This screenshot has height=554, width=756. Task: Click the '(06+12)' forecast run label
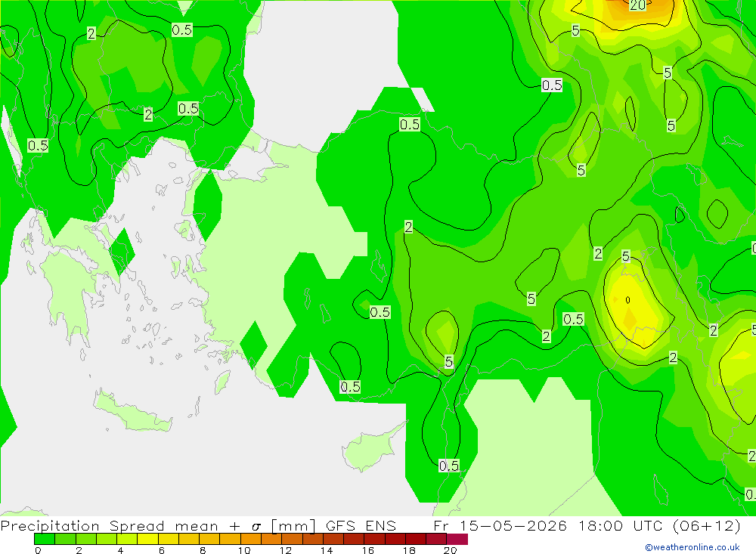pos(706,525)
